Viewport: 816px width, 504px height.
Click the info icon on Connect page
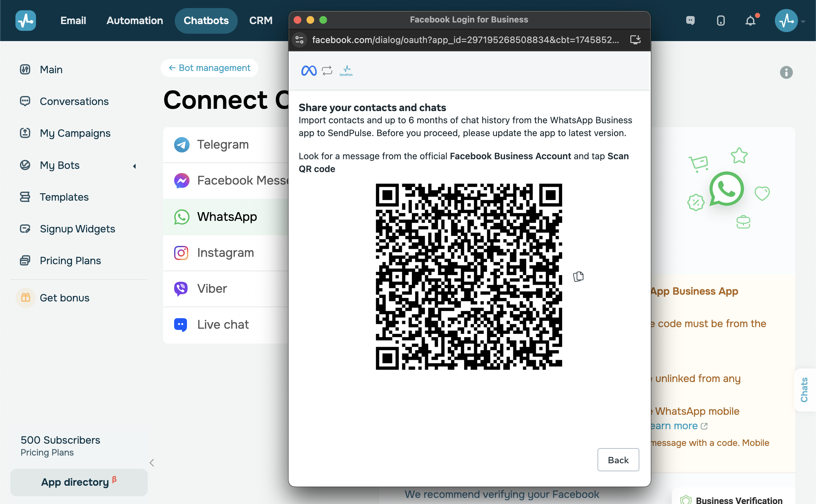click(786, 72)
